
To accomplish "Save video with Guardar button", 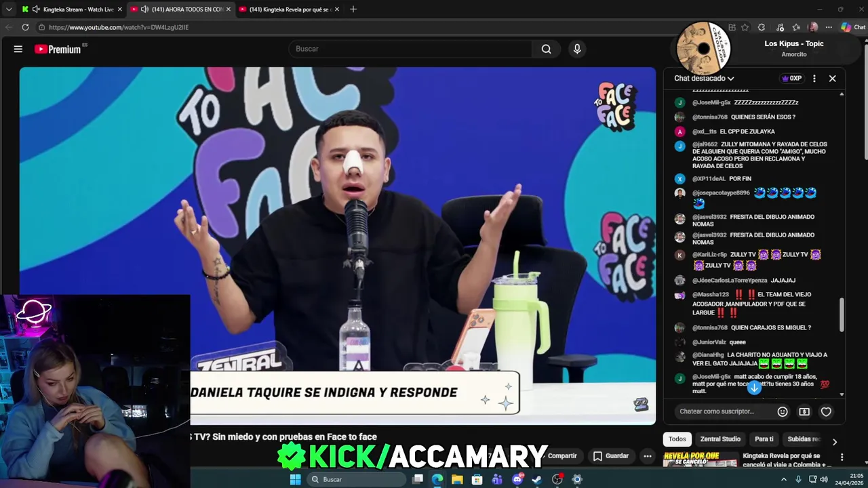I will (611, 456).
